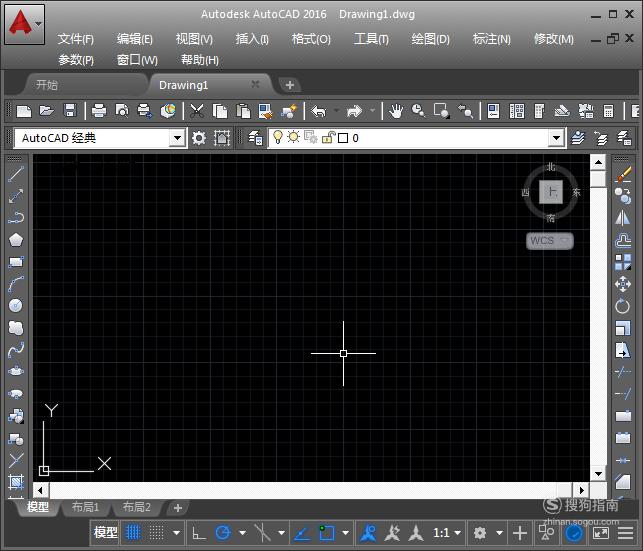
Task: Open the undo history dropdown arrow
Action: 336,111
